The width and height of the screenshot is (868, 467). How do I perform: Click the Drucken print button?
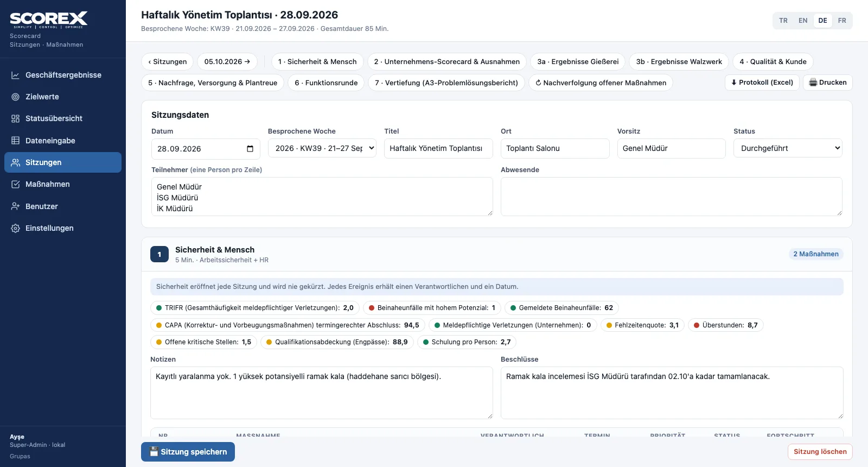pyautogui.click(x=828, y=83)
